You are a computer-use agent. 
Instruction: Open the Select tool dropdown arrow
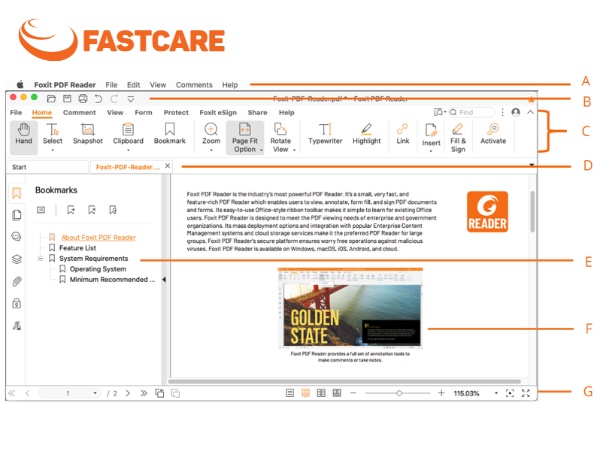52,150
